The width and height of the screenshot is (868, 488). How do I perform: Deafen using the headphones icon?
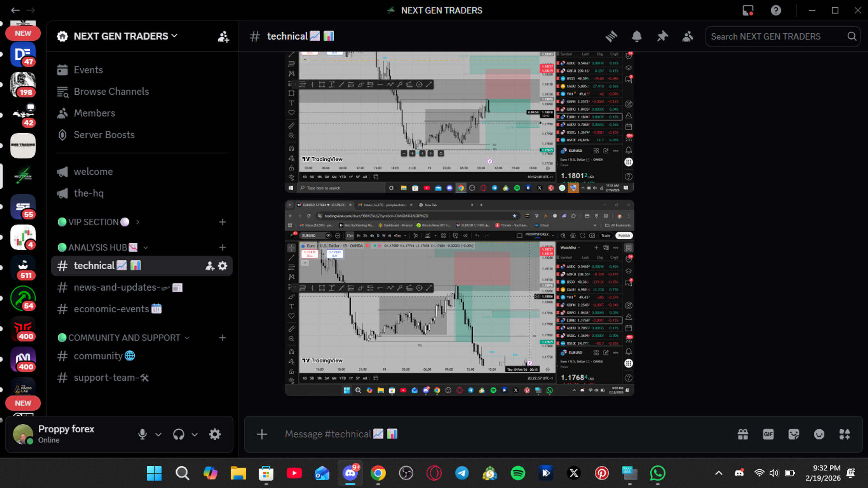(x=179, y=434)
